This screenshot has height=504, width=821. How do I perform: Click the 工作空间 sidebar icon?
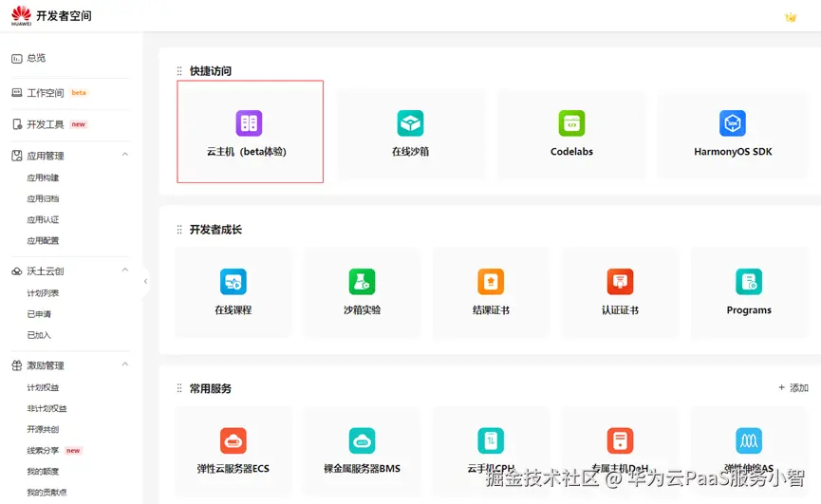17,93
